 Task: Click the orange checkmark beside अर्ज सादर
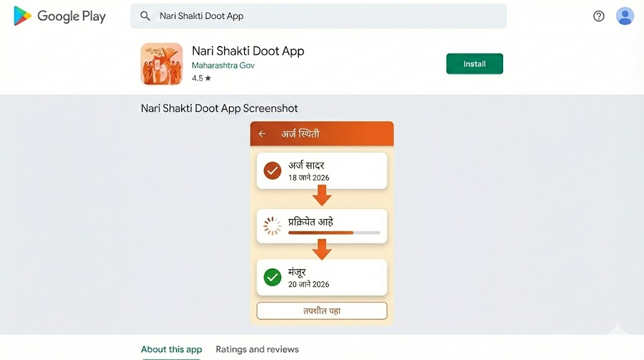(272, 171)
